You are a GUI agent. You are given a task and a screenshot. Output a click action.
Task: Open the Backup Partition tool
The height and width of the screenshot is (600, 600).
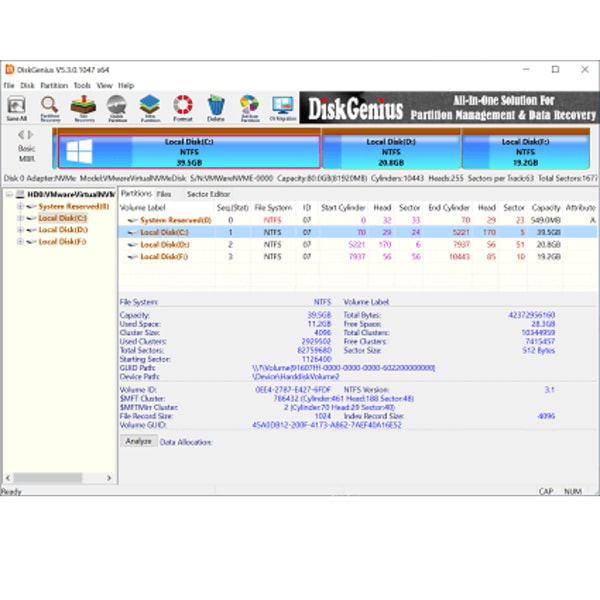coord(249,108)
